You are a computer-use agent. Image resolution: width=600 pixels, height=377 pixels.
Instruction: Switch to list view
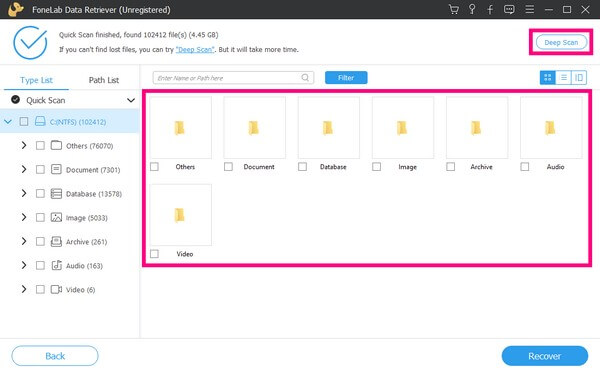coord(563,78)
